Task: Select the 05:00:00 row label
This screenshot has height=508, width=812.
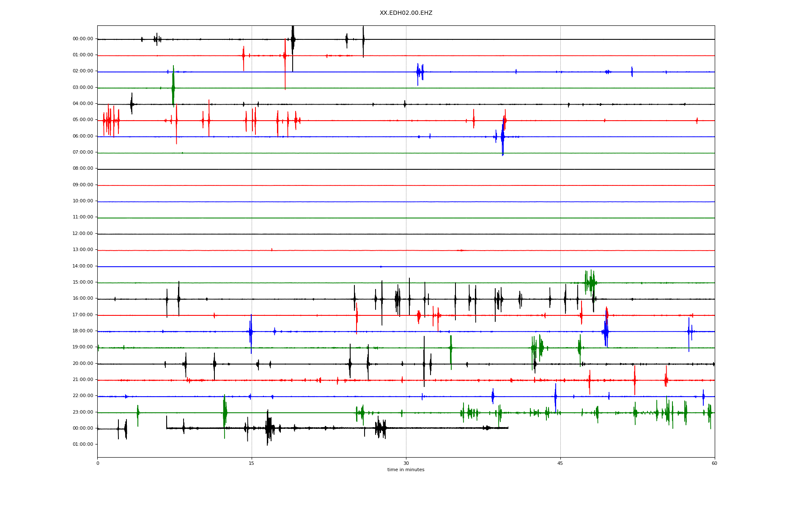Action: click(x=83, y=120)
